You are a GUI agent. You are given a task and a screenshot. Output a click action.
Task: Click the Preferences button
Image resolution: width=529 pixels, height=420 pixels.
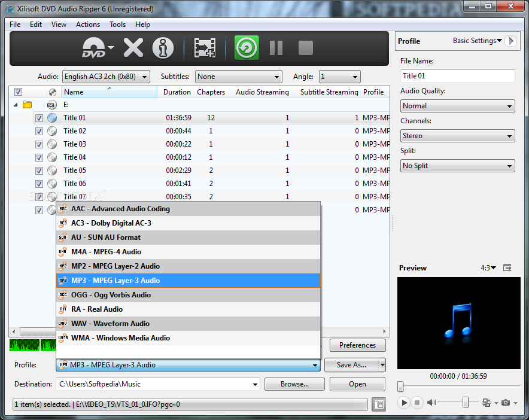[x=357, y=345]
